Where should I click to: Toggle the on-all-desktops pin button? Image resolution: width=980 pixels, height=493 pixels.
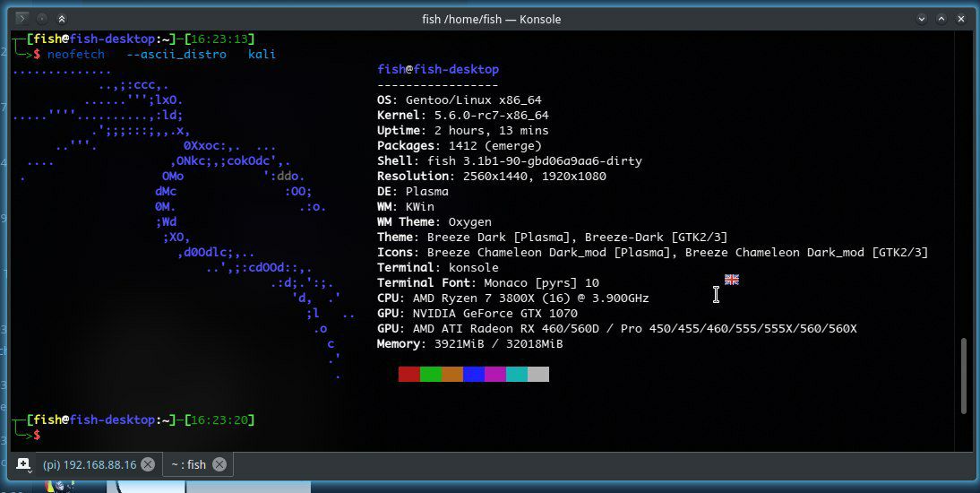[x=42, y=19]
